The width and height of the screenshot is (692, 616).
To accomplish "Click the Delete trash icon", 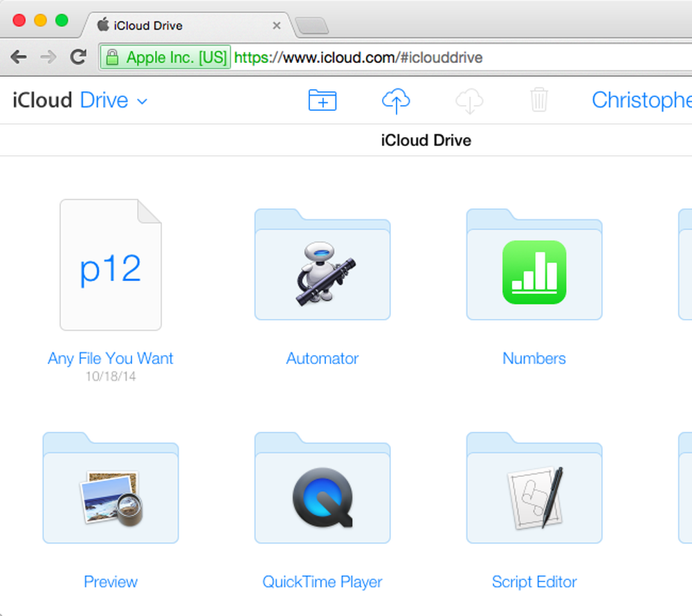I will [x=539, y=100].
